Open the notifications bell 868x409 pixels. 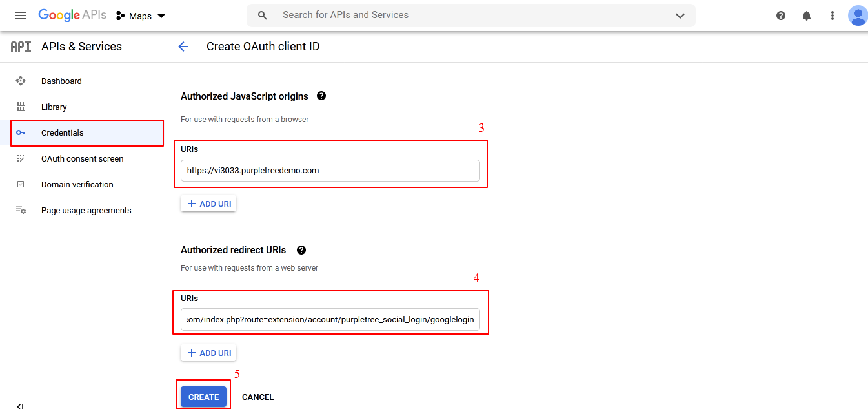807,16
